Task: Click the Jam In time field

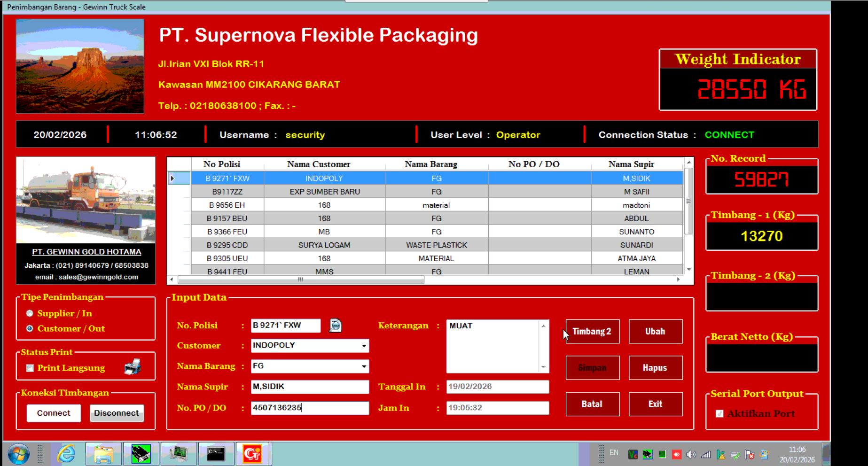Action: pos(498,408)
